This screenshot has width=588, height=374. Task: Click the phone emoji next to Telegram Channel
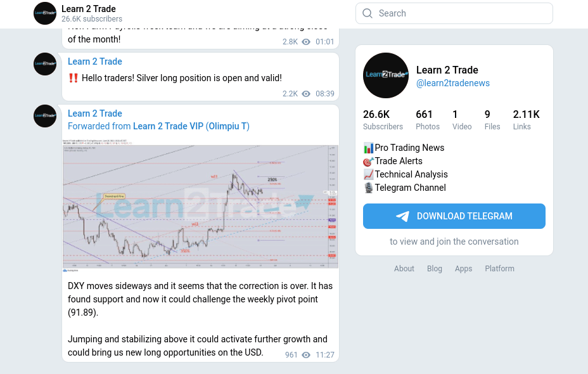[x=368, y=188]
